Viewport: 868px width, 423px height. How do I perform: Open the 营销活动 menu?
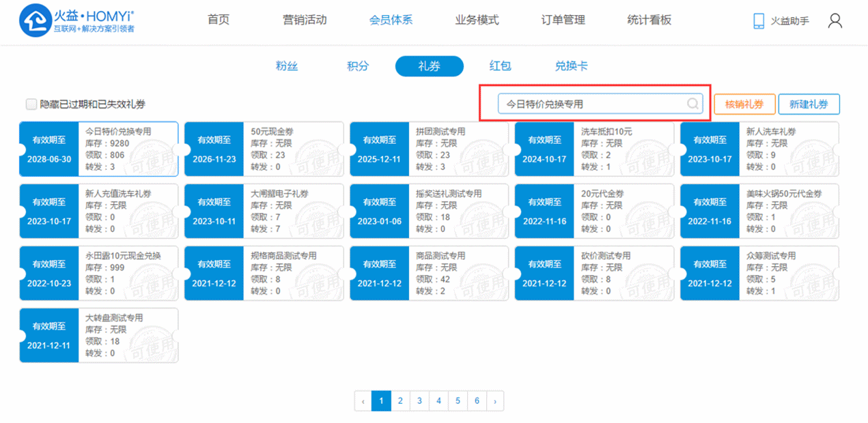click(x=305, y=20)
